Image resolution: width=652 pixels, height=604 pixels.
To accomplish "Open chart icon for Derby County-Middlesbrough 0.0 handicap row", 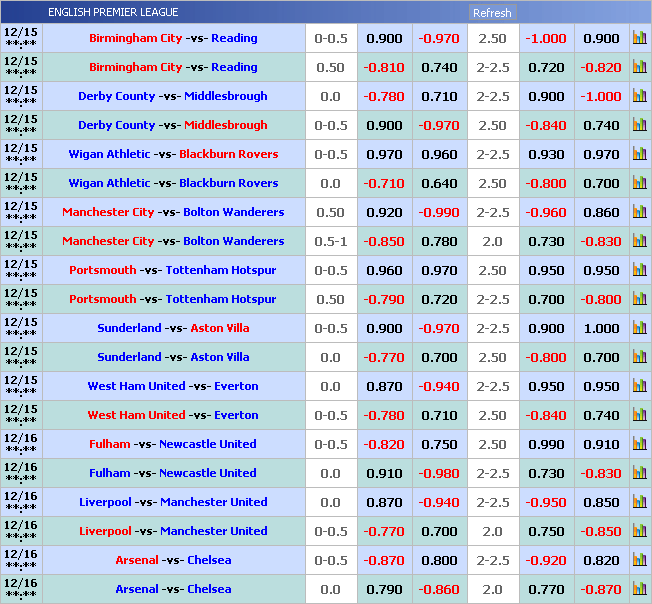I will pos(639,97).
